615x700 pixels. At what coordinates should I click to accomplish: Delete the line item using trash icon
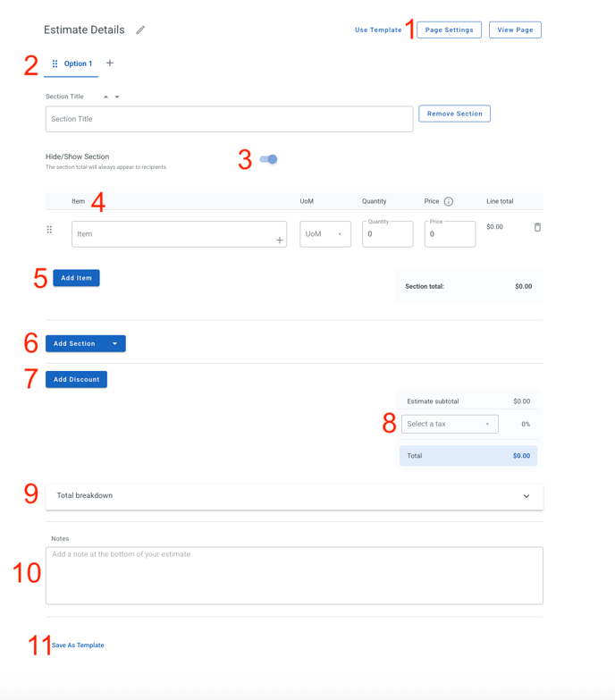(538, 227)
